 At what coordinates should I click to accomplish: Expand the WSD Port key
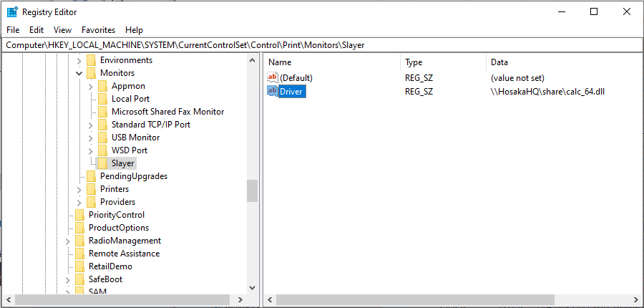coord(91,150)
